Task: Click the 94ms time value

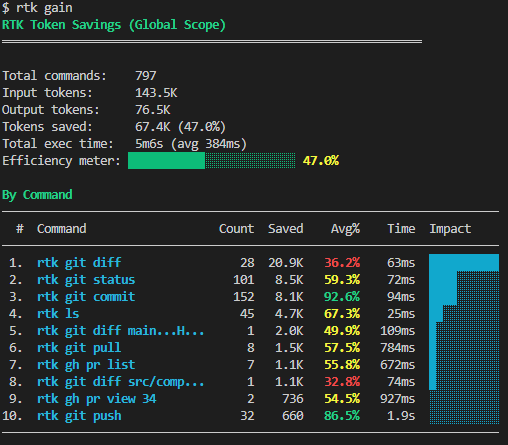Action: tap(401, 297)
